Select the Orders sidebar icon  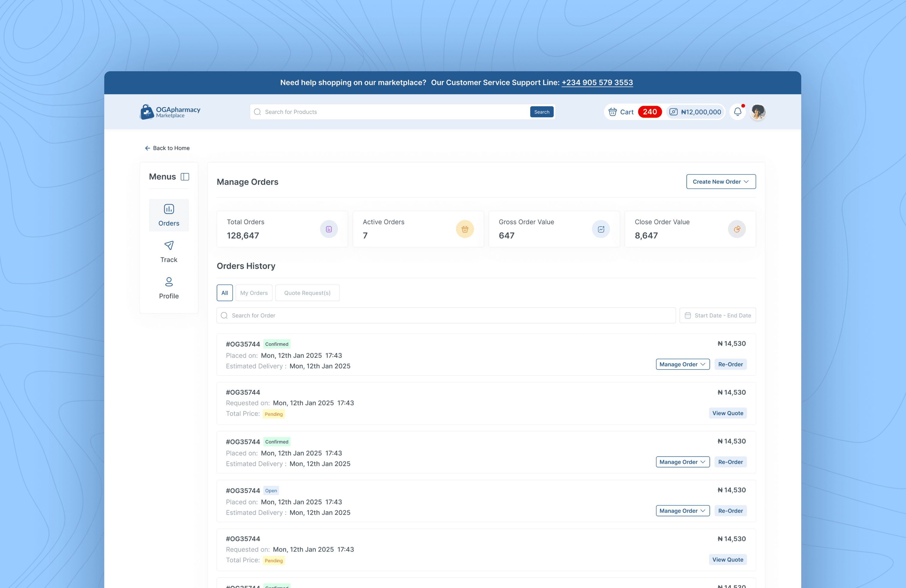(169, 209)
